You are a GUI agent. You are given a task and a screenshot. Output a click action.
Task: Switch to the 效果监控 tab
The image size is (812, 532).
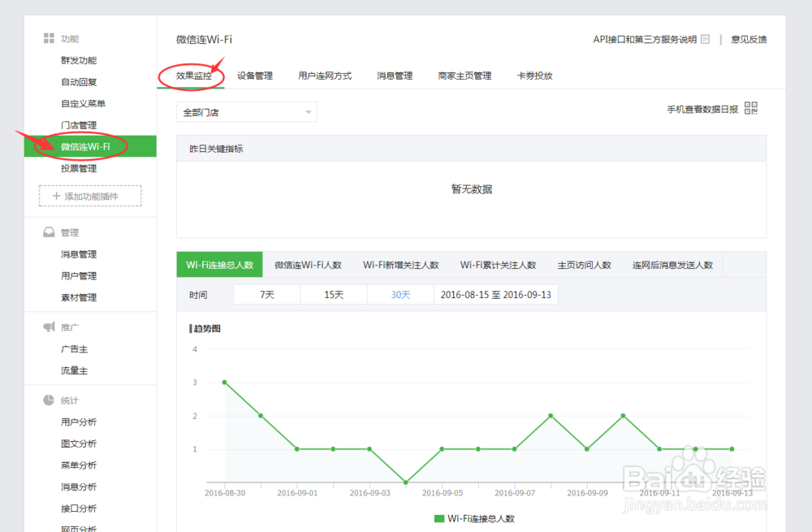193,76
